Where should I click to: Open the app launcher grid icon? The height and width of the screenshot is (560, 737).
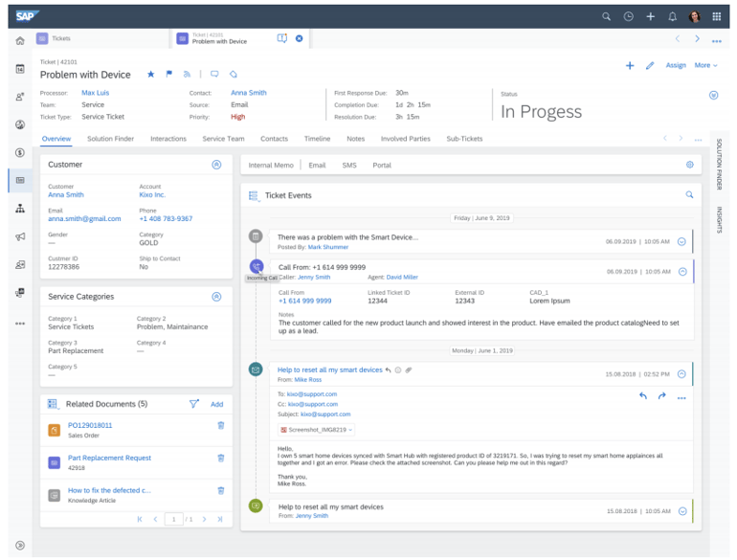tap(717, 17)
